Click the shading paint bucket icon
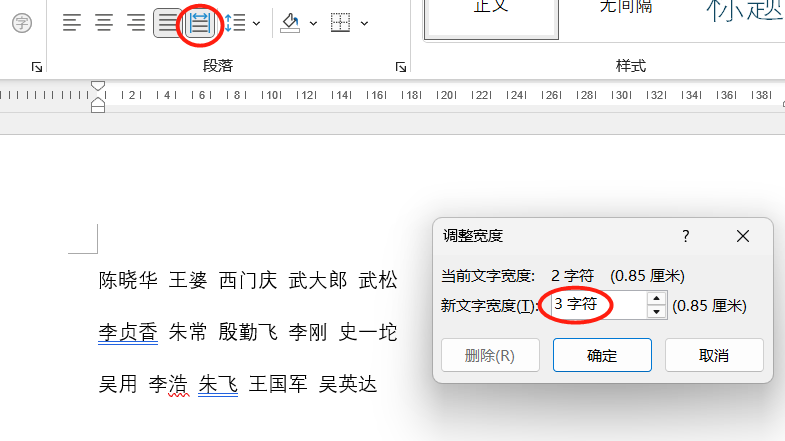The image size is (785, 441). (290, 23)
